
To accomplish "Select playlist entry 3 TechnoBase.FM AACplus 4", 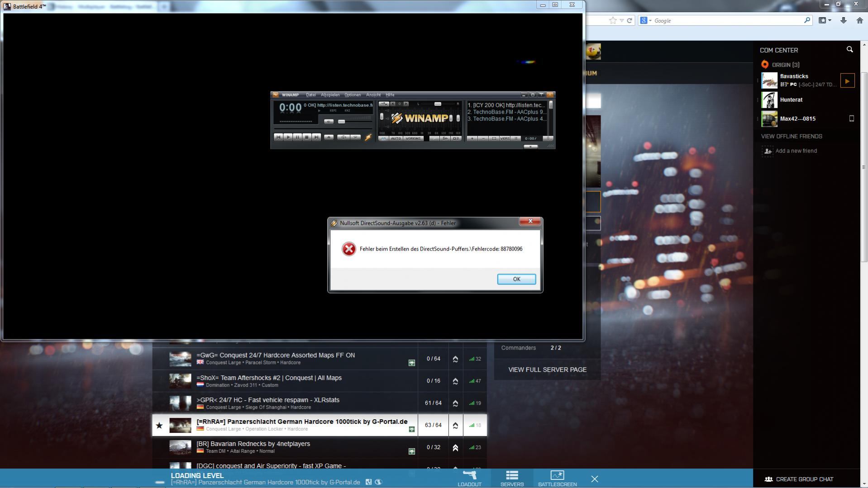I will pos(507,118).
